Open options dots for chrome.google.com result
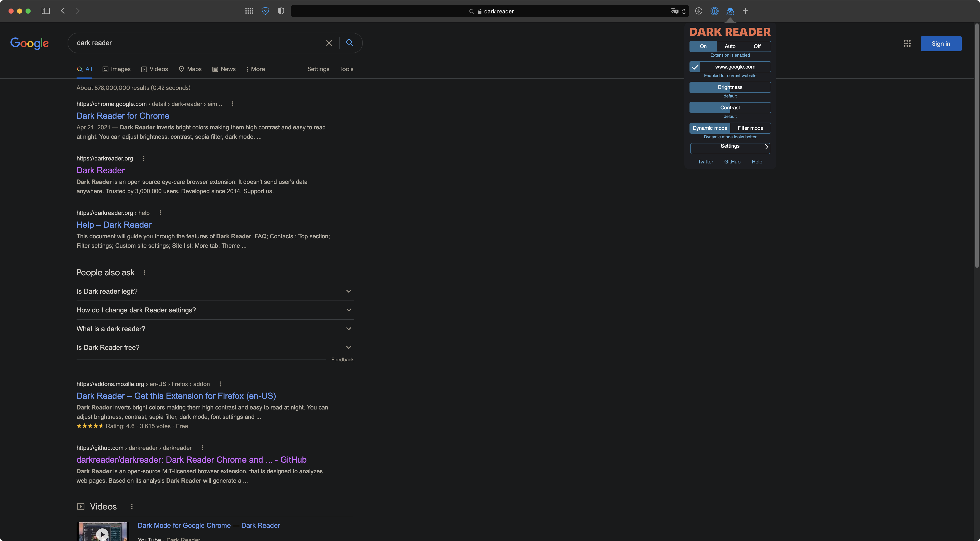The height and width of the screenshot is (541, 980). (x=233, y=104)
